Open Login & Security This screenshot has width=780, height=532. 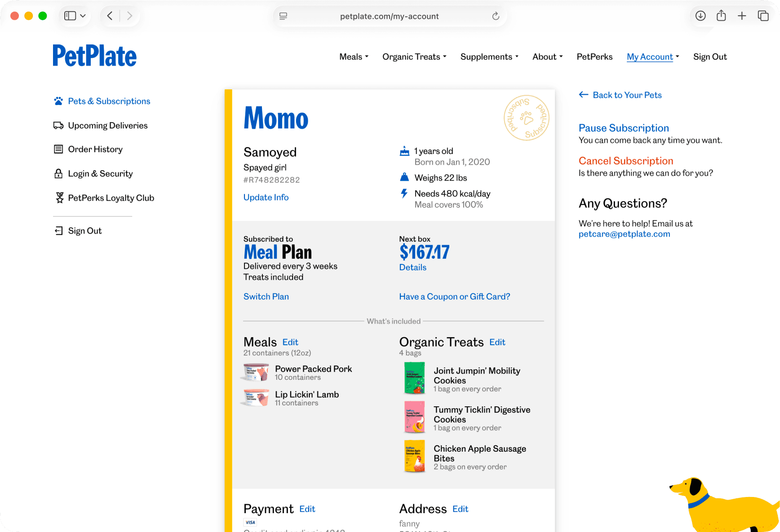tap(100, 173)
